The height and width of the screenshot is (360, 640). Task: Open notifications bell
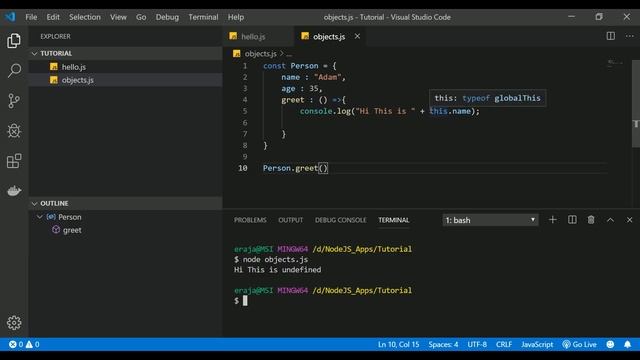coord(627,344)
